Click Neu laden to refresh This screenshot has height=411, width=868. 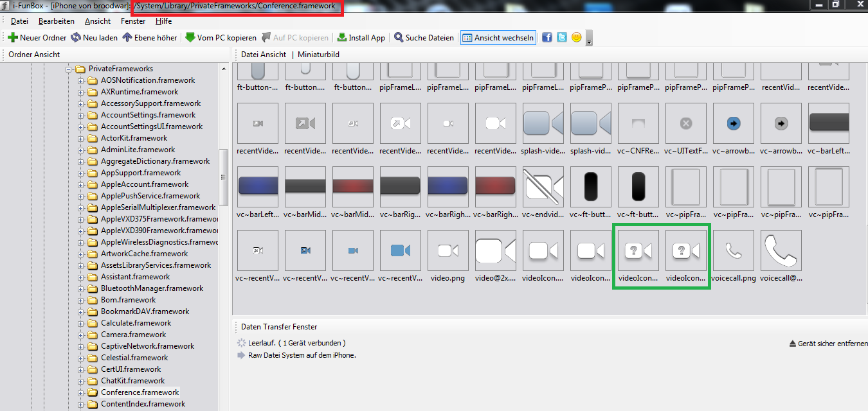pyautogui.click(x=95, y=38)
